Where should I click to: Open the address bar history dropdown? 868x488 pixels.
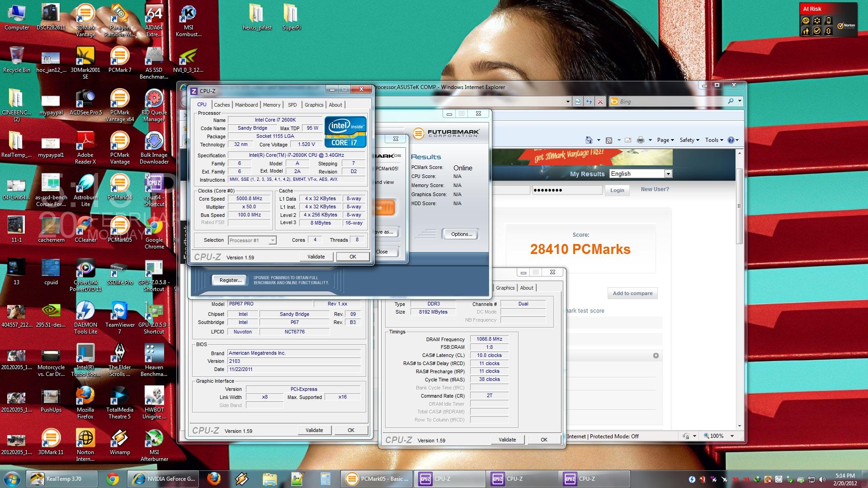click(x=568, y=102)
